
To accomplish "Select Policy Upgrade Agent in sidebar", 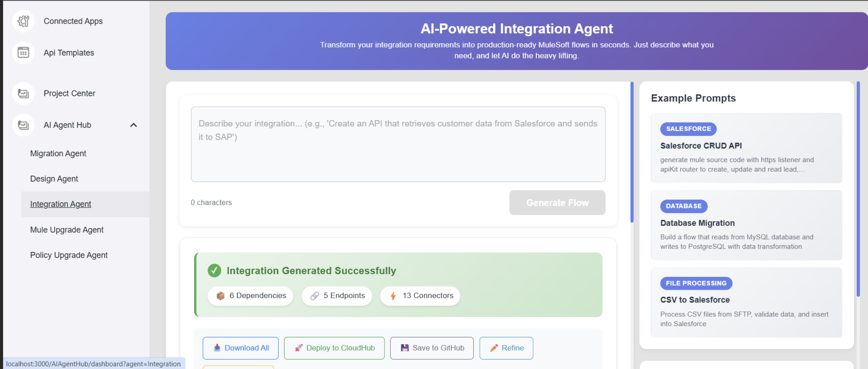I will coord(69,255).
